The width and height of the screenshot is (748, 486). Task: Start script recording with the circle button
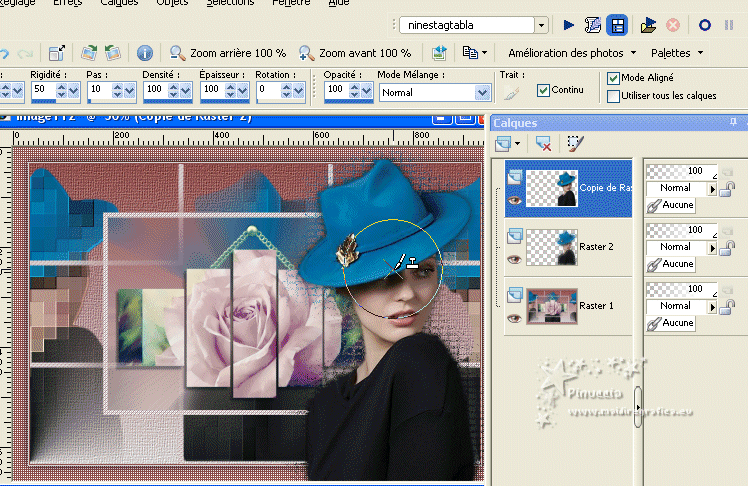pyautogui.click(x=705, y=25)
